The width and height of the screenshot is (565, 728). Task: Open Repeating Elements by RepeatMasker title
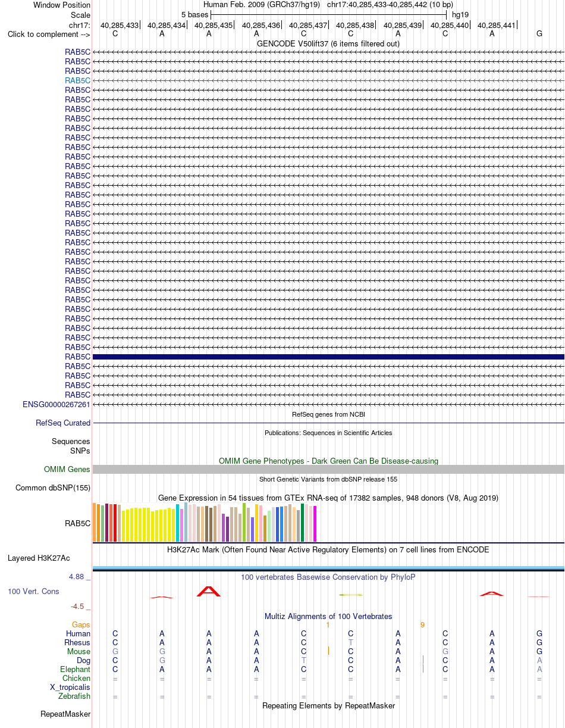[x=328, y=706]
